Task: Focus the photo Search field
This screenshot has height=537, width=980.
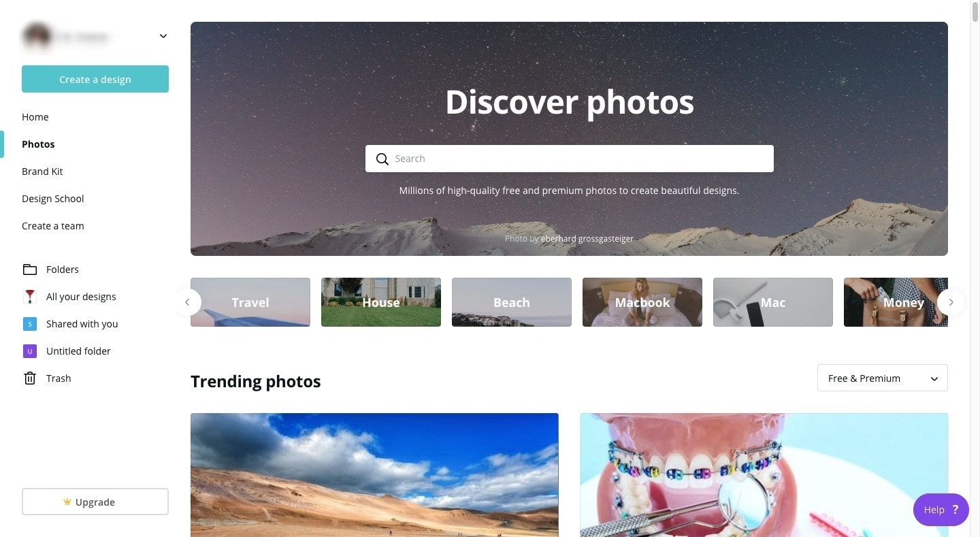Action: tap(570, 159)
